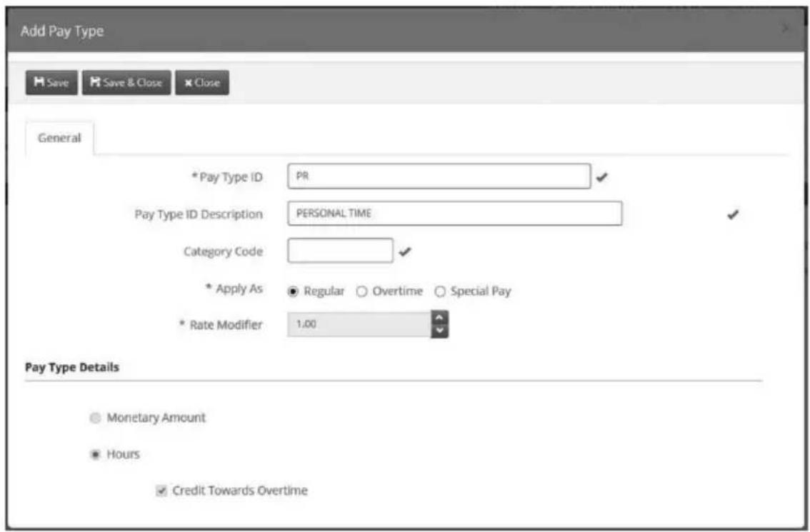Focus the Category Code field
The width and height of the screenshot is (810, 532).
pyautogui.click(x=340, y=251)
